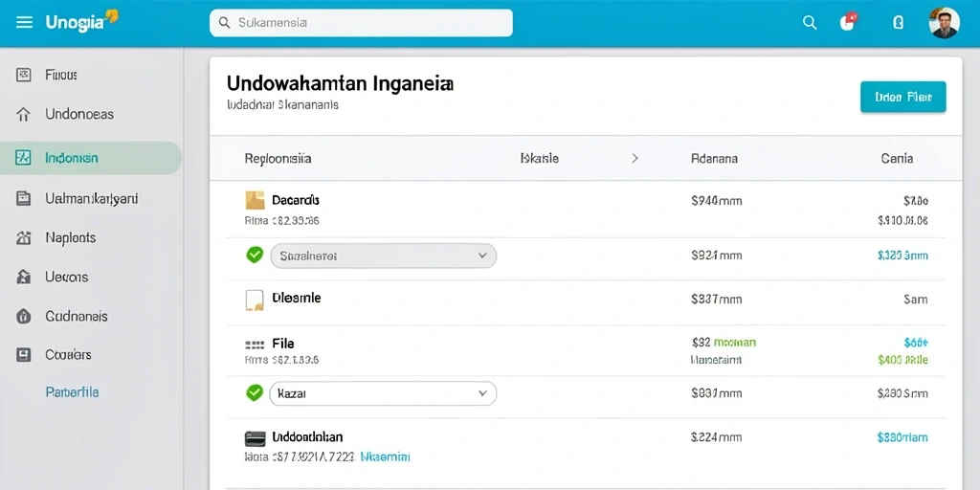980x490 pixels.
Task: Select the Indonesn sidebar item
Action: 91,158
